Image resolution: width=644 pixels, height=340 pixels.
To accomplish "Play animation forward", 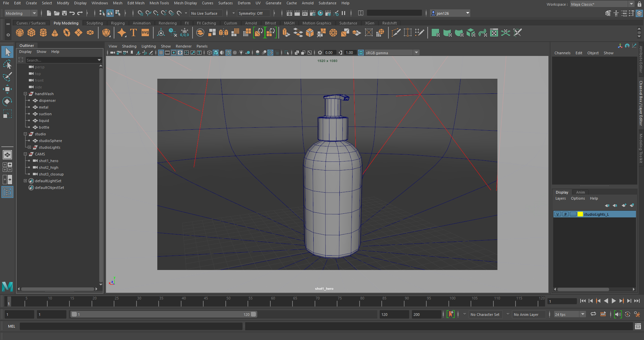I will 613,301.
